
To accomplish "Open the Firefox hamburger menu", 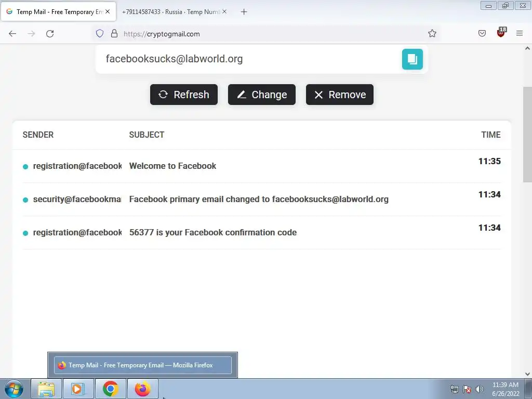I will [x=519, y=33].
